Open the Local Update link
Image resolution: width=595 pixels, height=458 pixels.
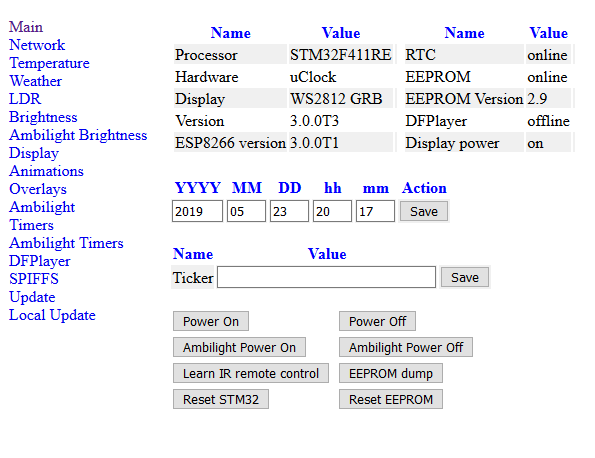(52, 315)
